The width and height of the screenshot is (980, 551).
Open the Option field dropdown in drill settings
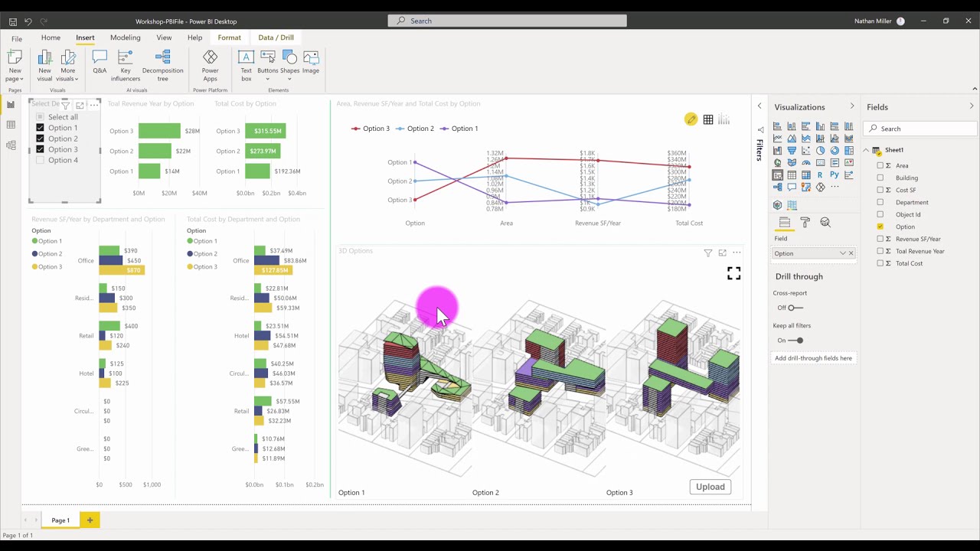click(842, 253)
